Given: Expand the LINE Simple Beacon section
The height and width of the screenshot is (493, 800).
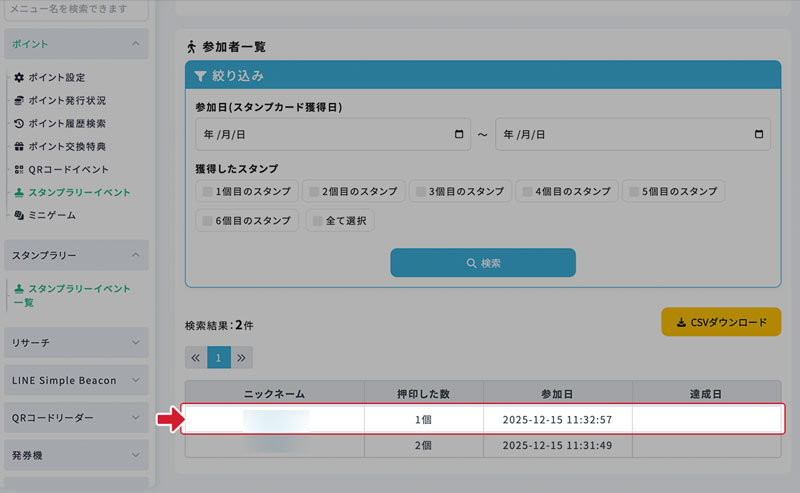Looking at the screenshot, I should point(136,381).
